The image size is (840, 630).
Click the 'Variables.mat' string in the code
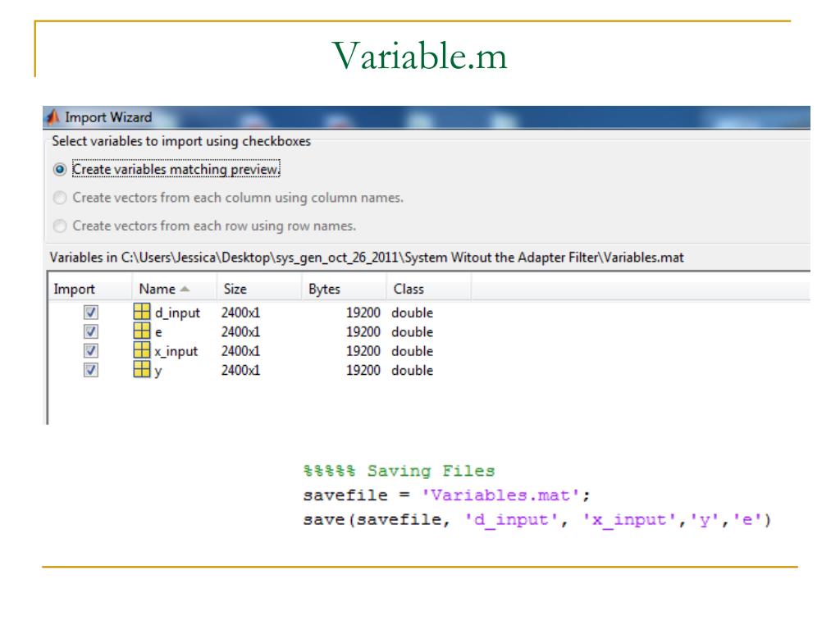point(500,495)
